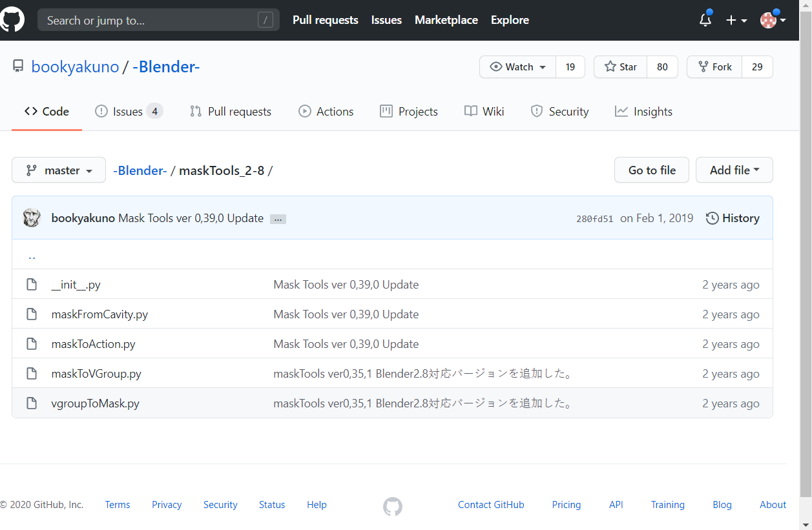Click the file icon beside maskToAction.py
The width and height of the screenshot is (812, 530).
[x=31, y=344]
